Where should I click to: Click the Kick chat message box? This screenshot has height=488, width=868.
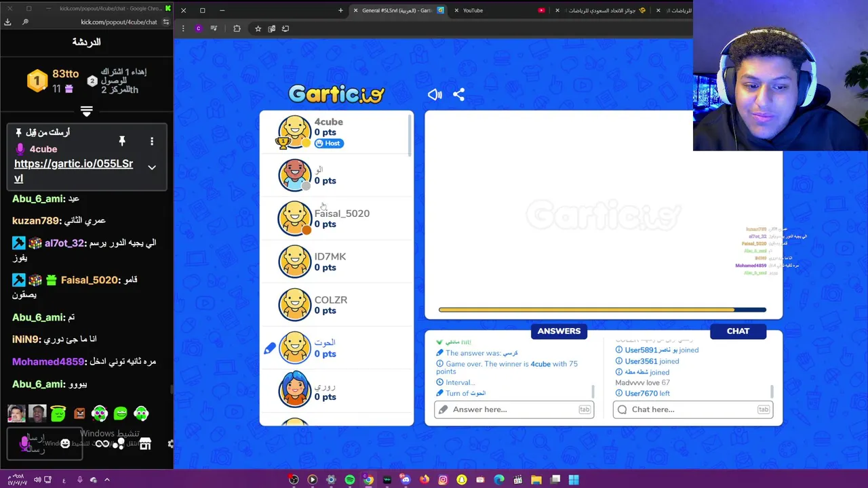45,444
